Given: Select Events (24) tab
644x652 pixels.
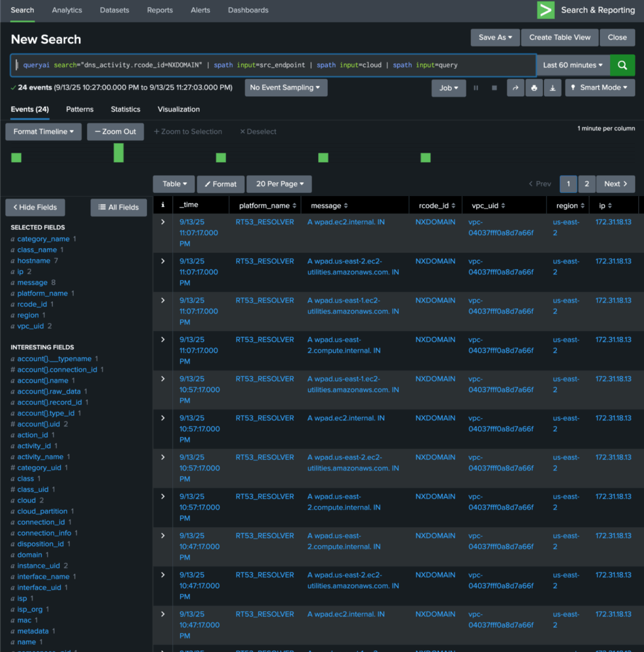Looking at the screenshot, I should click(29, 110).
